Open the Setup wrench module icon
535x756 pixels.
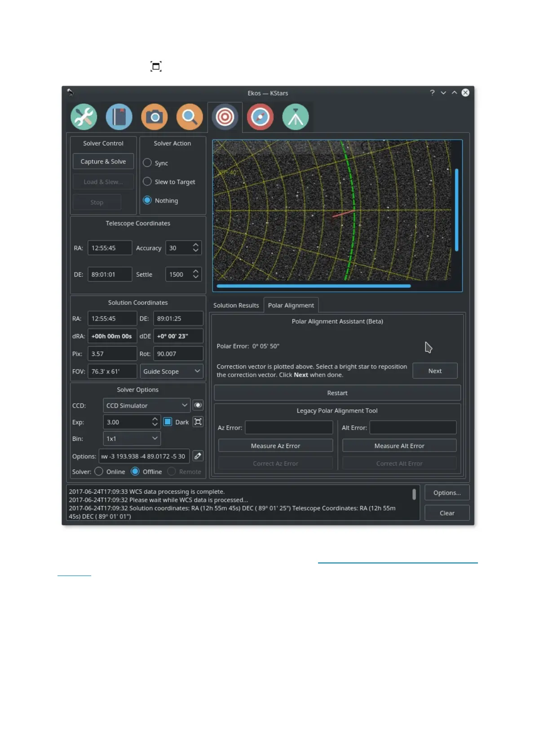pos(84,117)
